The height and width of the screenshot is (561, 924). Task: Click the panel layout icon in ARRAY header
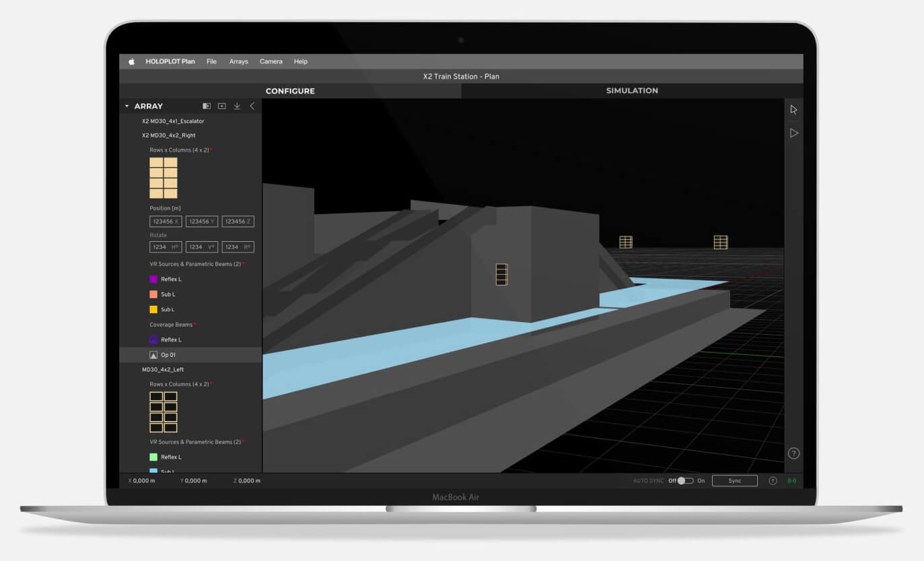[x=207, y=106]
